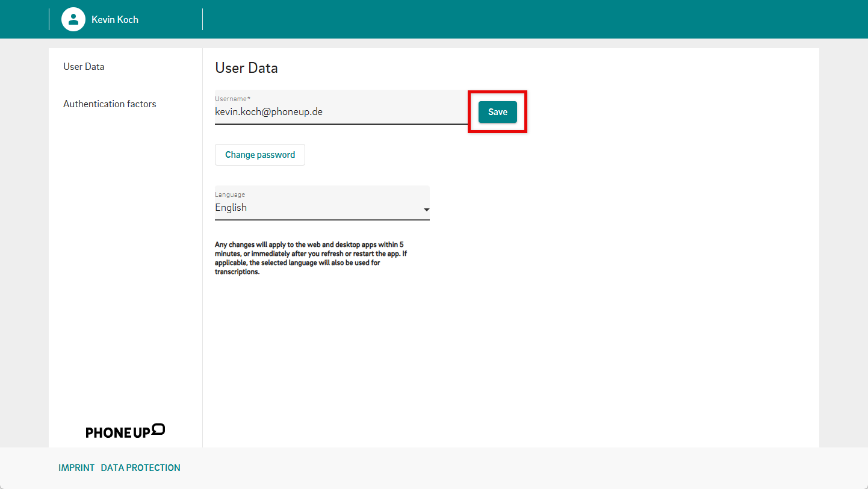The height and width of the screenshot is (489, 868).
Task: Click the user avatar icon in header
Action: pos(73,19)
